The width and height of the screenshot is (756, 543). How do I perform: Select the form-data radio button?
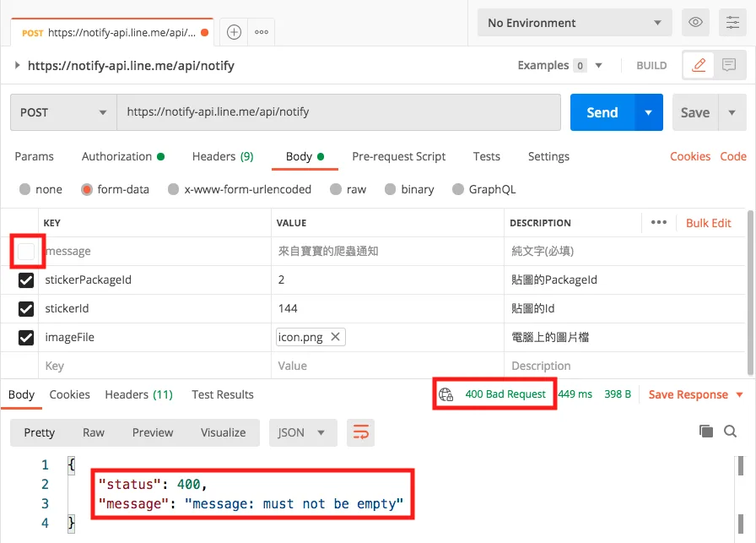tap(87, 189)
